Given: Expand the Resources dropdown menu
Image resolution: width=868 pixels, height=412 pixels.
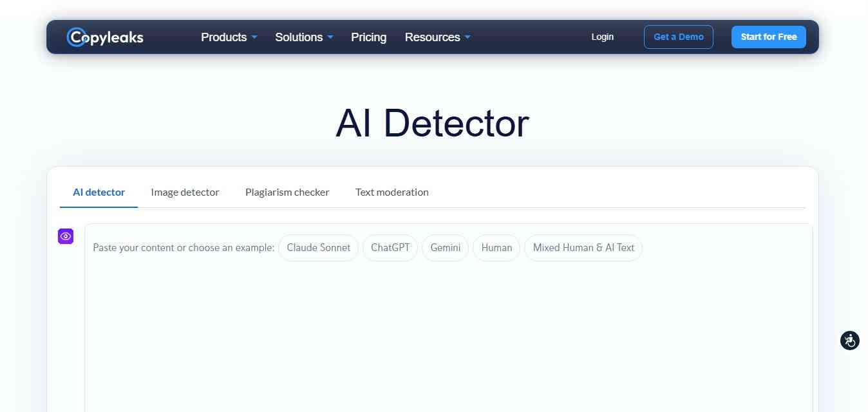Looking at the screenshot, I should pyautogui.click(x=438, y=37).
